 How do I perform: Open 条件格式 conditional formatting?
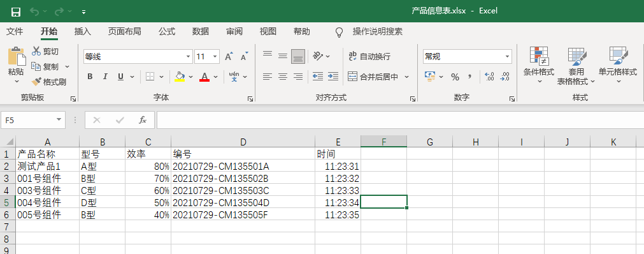(x=539, y=65)
